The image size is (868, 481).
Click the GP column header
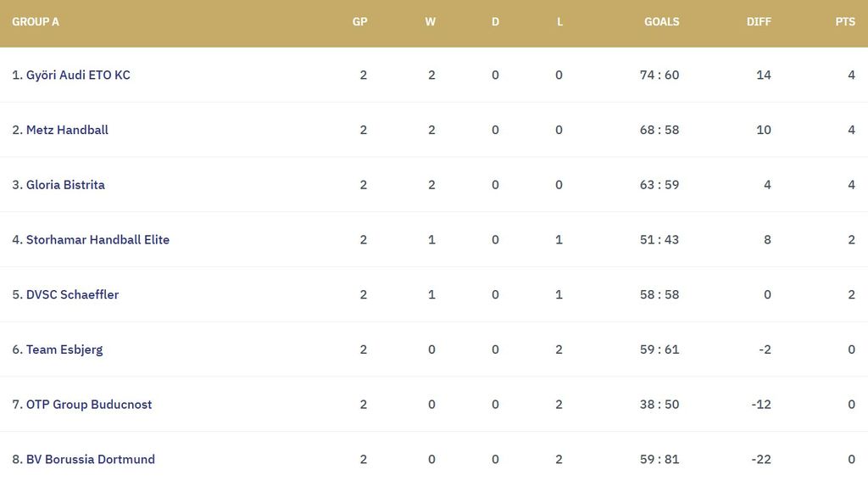(360, 22)
